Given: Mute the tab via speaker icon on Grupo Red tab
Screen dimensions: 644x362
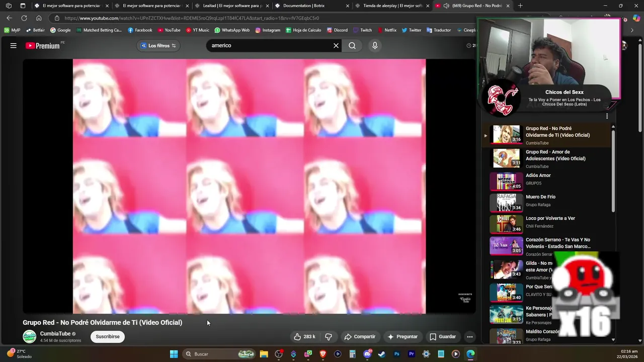Looking at the screenshot, I should pos(446,6).
